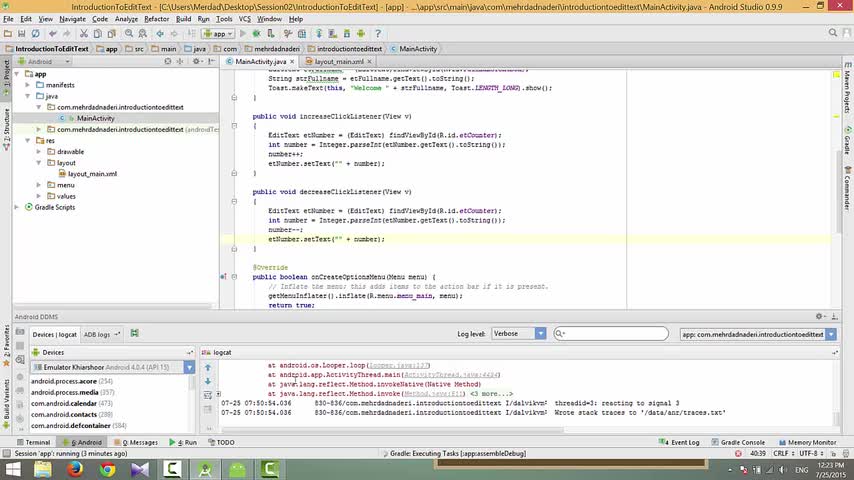Open the Messages tool window
854x480 pixels.
point(135,442)
